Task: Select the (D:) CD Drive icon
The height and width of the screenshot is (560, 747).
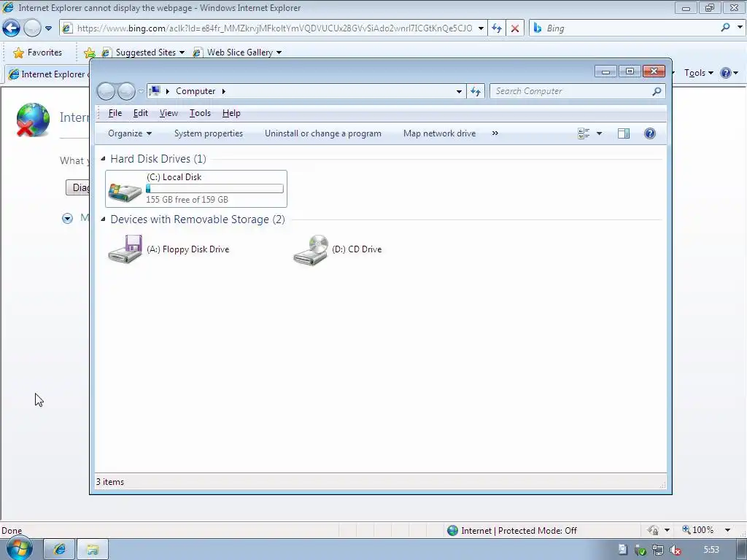Action: coord(311,249)
